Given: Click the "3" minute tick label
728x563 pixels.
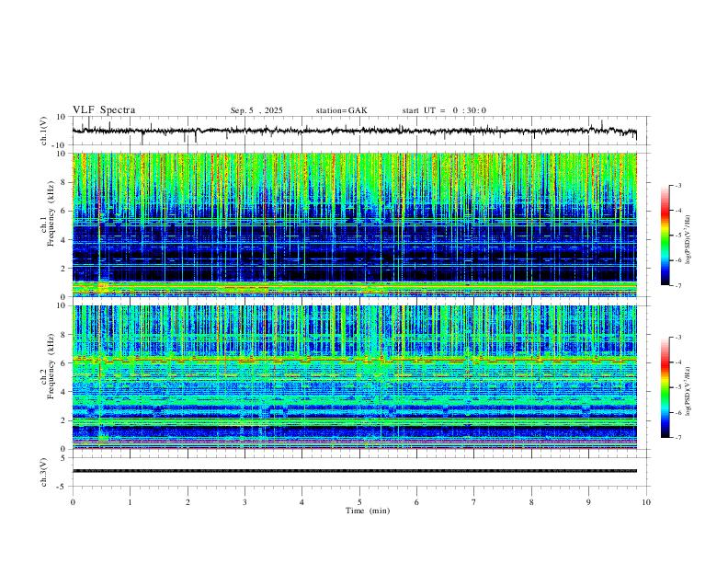Looking at the screenshot, I should coord(245,502).
